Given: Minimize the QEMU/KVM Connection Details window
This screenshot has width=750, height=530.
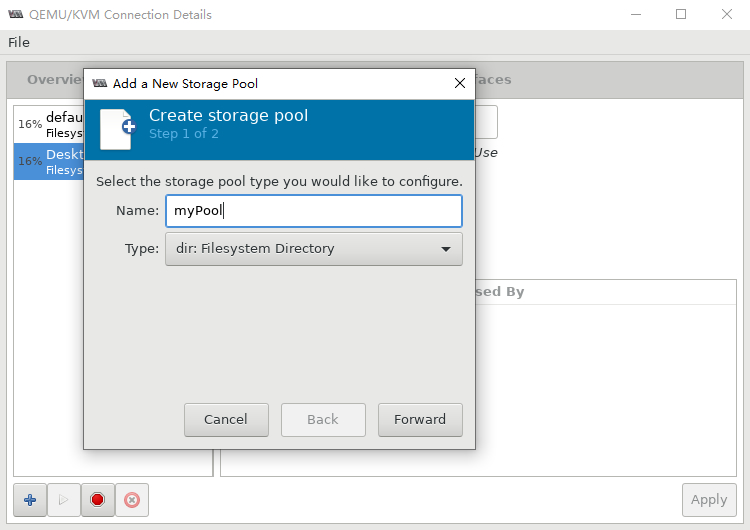Looking at the screenshot, I should tap(636, 14).
